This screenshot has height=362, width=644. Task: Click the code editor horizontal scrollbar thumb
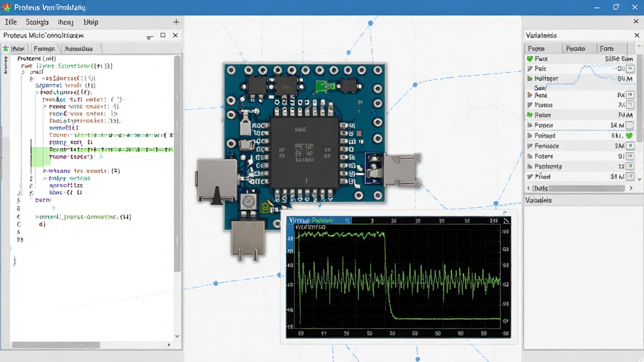tap(56, 345)
